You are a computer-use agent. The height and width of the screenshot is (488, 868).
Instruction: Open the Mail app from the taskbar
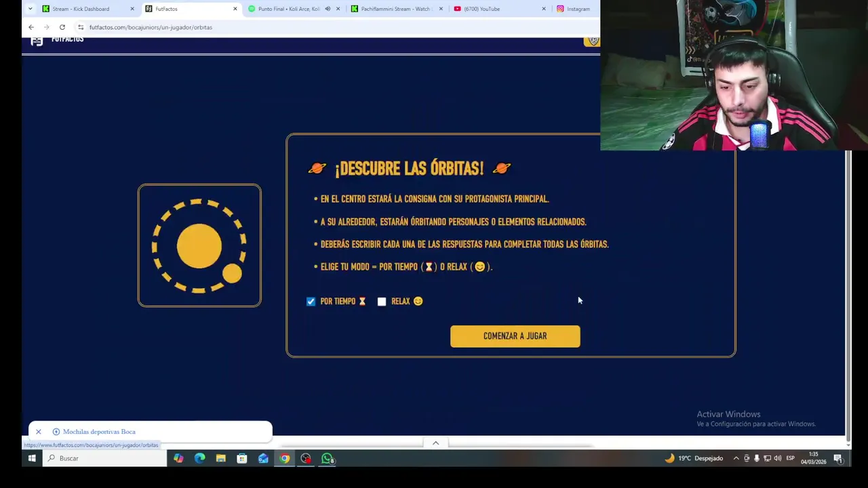coord(263,458)
